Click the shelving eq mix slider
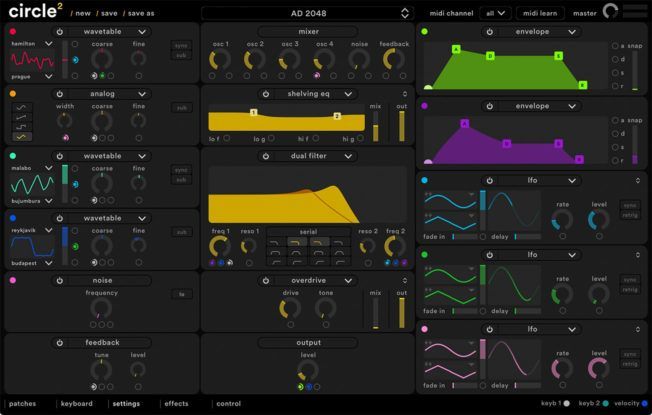This screenshot has width=652, height=415. click(x=375, y=126)
